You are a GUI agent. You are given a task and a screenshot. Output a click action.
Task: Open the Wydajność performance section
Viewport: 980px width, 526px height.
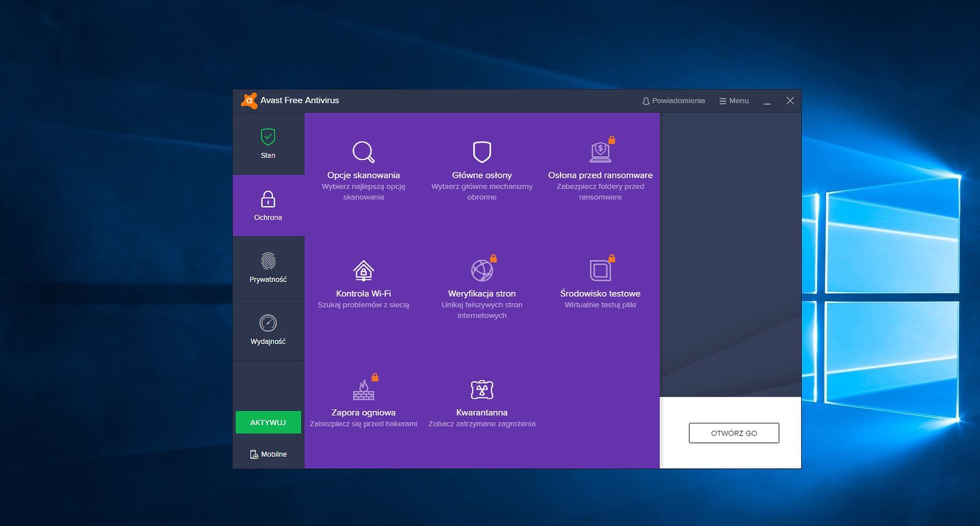pyautogui.click(x=268, y=329)
